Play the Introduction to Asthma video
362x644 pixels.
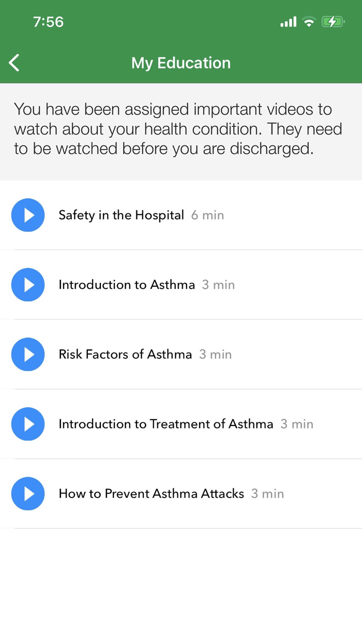pos(28,285)
